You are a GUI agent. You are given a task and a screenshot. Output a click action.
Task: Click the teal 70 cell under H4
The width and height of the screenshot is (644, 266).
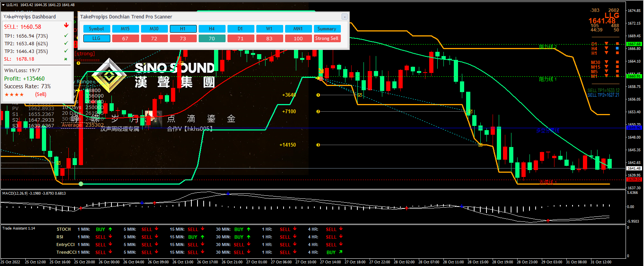pyautogui.click(x=212, y=38)
